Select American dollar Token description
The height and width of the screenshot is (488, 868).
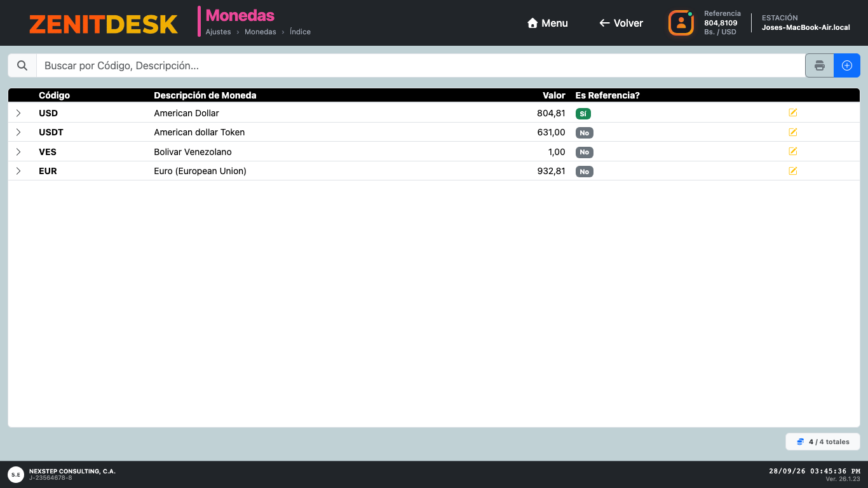click(200, 132)
